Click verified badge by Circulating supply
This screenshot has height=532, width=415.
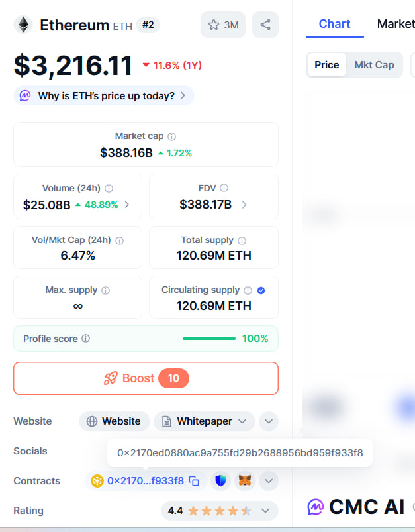click(x=261, y=290)
